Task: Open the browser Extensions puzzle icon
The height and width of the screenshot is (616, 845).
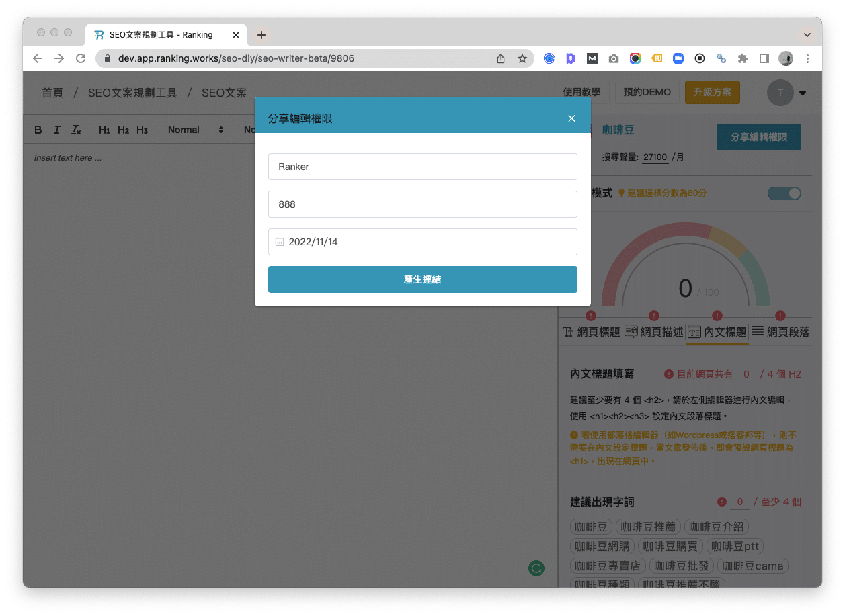Action: tap(742, 58)
